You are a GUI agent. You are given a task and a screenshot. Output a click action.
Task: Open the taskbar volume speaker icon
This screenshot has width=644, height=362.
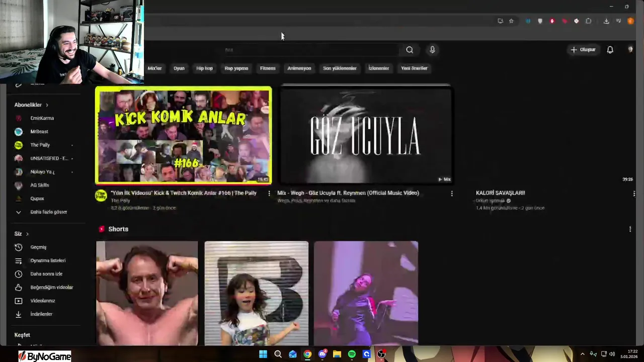click(x=612, y=354)
